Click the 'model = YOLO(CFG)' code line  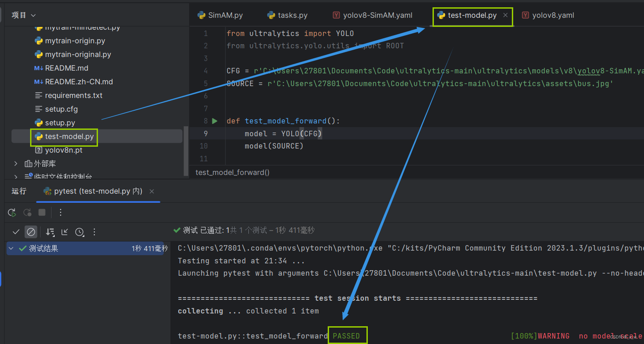tap(283, 133)
